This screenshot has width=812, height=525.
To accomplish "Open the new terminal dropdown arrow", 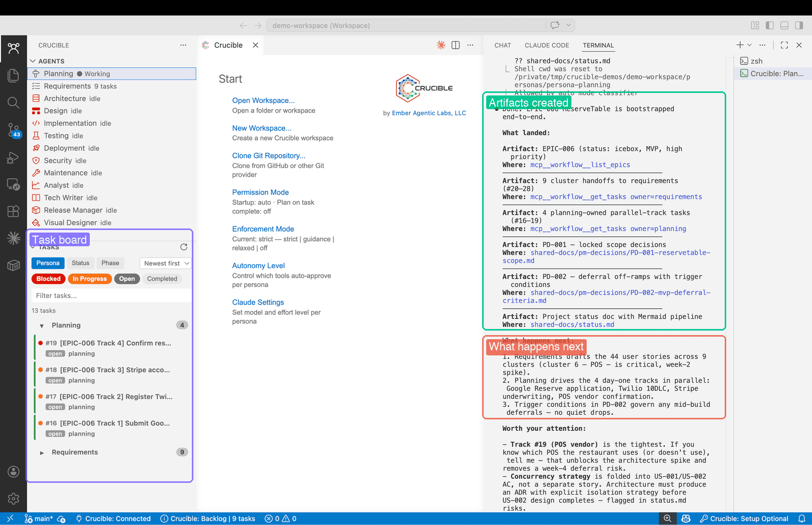I will (x=750, y=45).
